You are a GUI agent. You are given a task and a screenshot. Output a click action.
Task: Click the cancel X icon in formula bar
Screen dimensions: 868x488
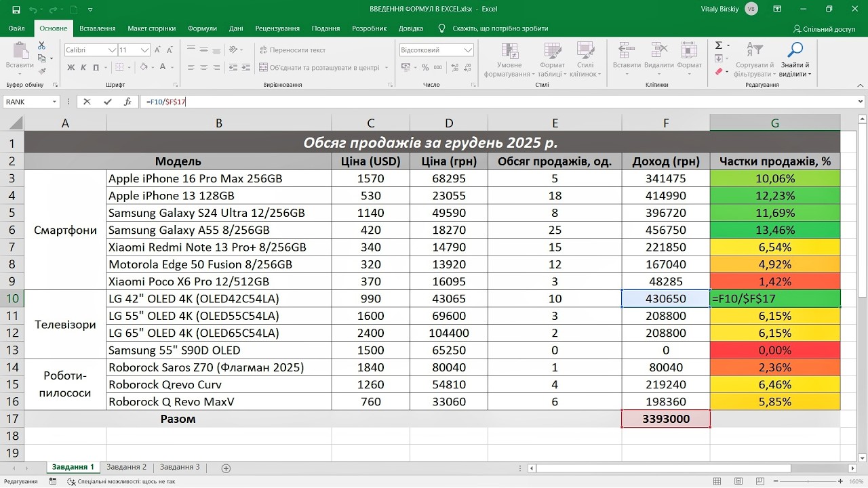87,102
